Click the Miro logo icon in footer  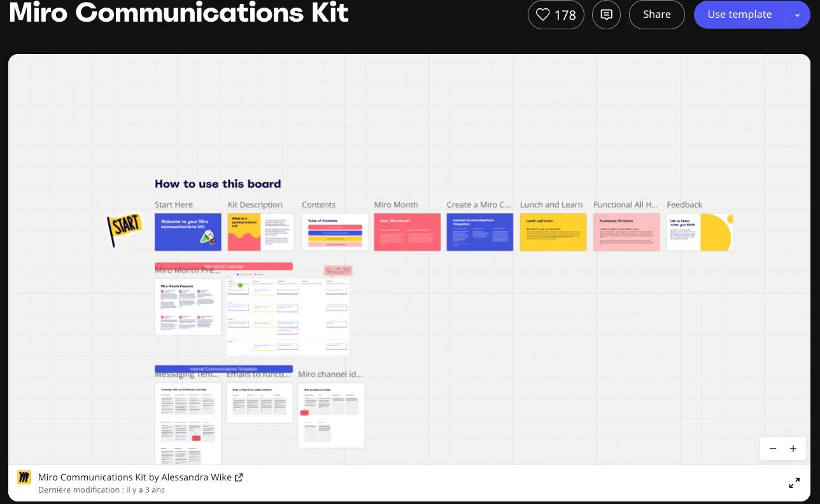click(x=24, y=477)
